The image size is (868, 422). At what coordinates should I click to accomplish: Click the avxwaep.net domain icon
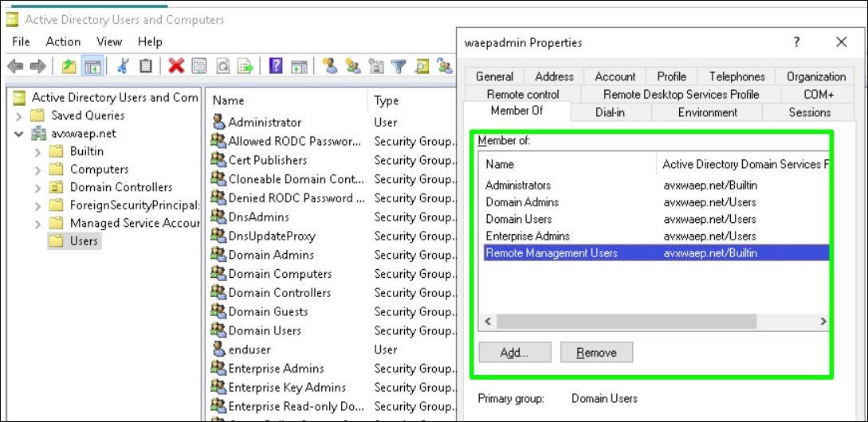tap(39, 133)
